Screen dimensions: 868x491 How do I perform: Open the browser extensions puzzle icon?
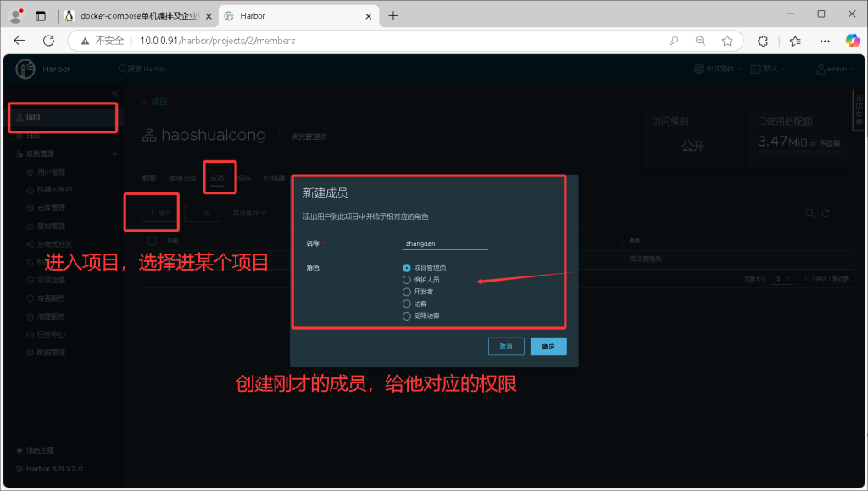point(763,40)
